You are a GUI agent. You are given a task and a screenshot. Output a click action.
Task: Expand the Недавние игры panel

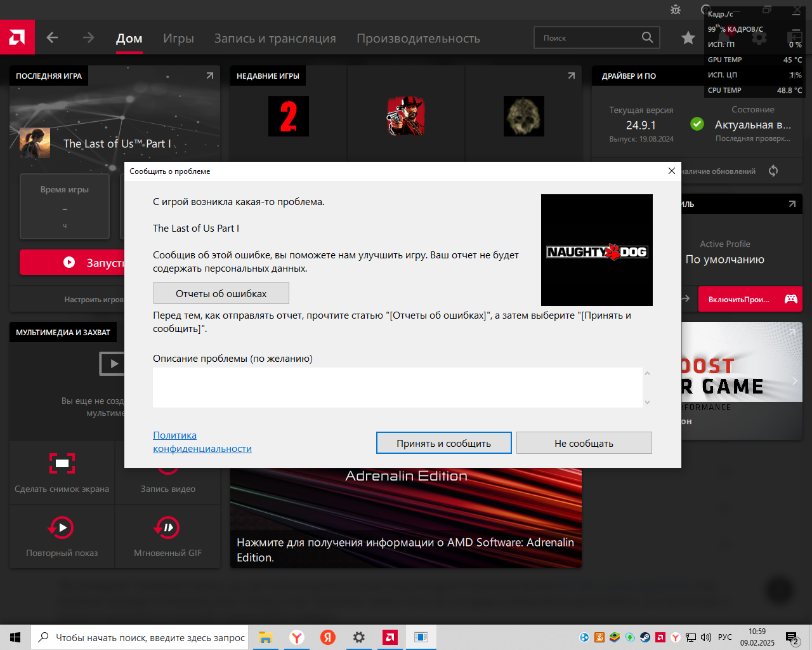click(571, 76)
